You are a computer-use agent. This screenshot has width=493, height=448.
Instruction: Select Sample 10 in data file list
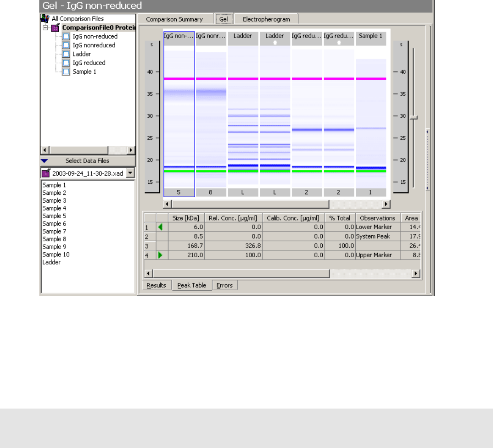(x=56, y=254)
